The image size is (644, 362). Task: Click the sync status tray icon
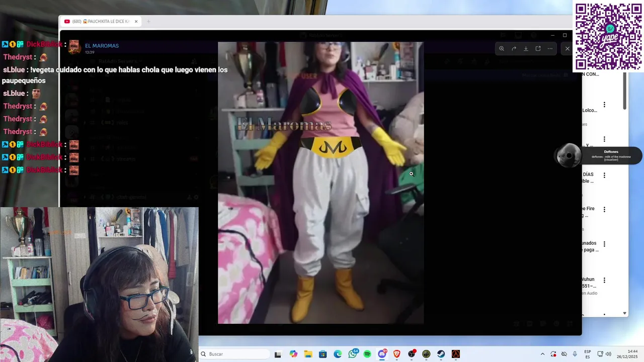[x=553, y=354]
